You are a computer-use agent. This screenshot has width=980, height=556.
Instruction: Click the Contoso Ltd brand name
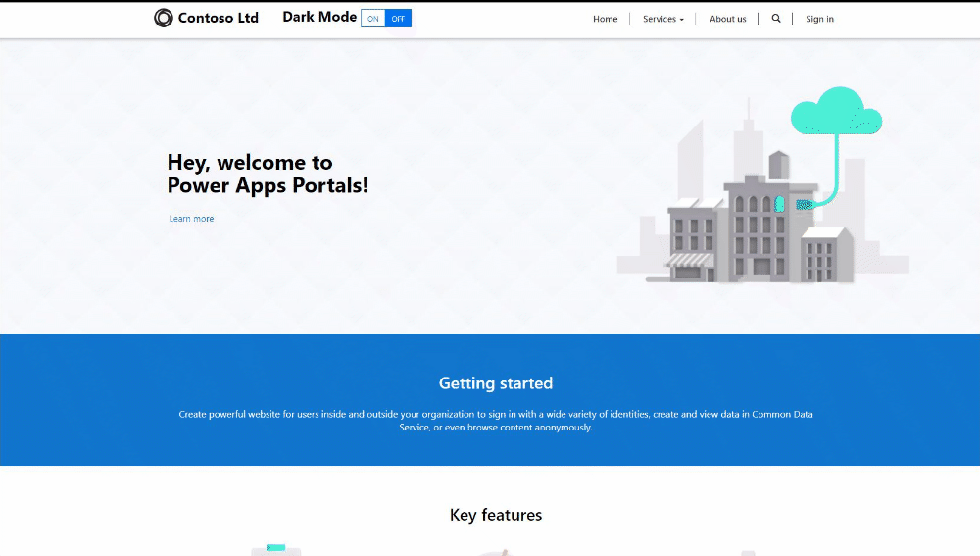(x=219, y=18)
